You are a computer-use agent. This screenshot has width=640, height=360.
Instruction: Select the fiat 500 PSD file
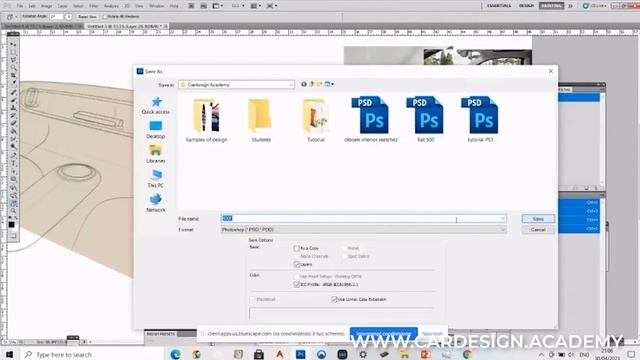pos(425,119)
